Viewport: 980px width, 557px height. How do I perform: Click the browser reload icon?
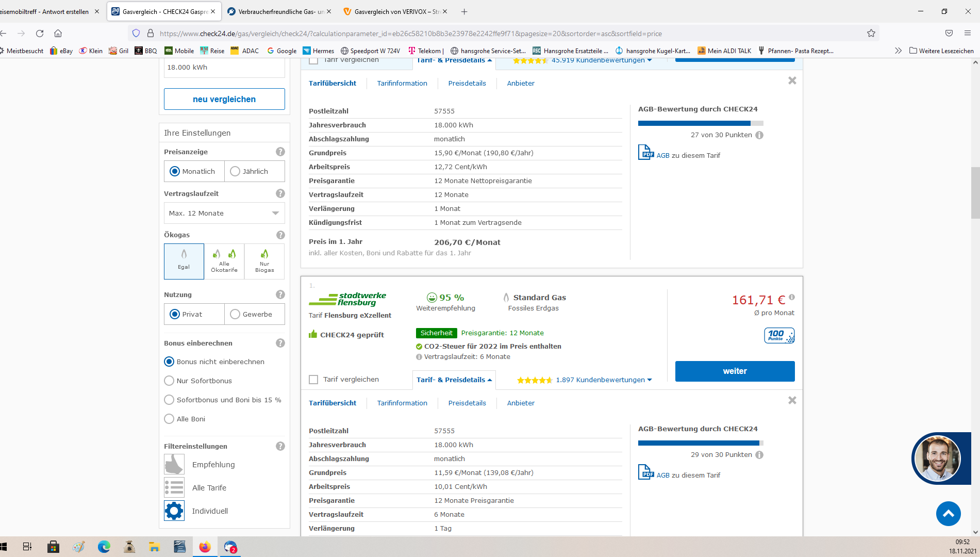click(x=40, y=34)
